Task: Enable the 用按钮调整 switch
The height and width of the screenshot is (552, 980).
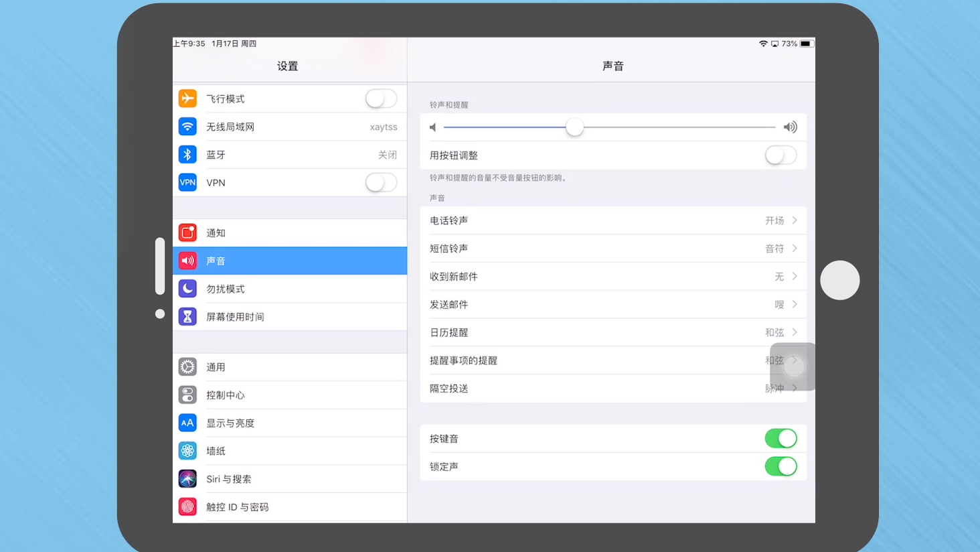Action: click(x=781, y=155)
